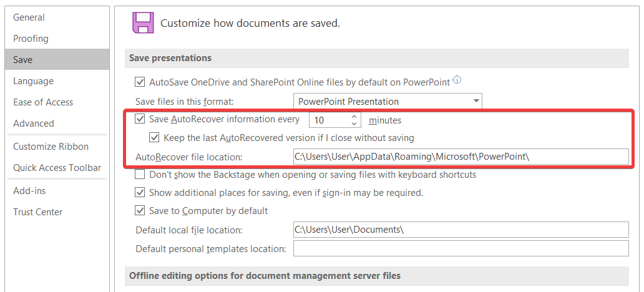Switch to the Proofing category

[31, 39]
